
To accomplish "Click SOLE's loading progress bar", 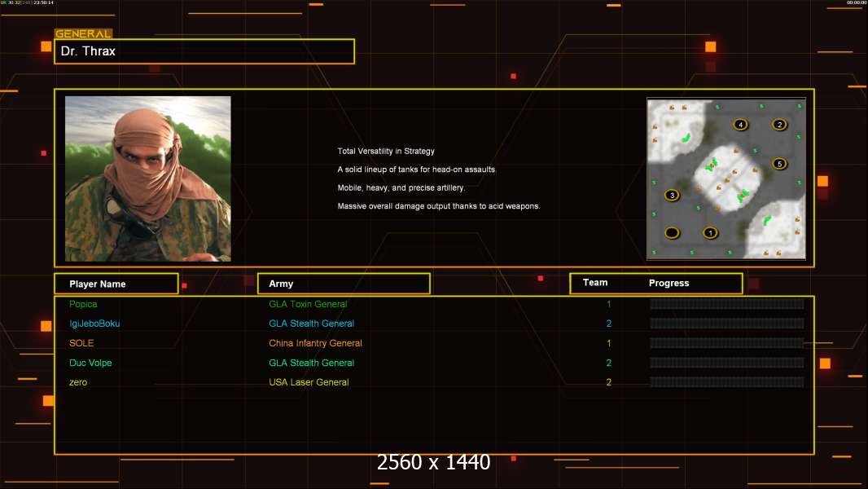I will pyautogui.click(x=727, y=343).
